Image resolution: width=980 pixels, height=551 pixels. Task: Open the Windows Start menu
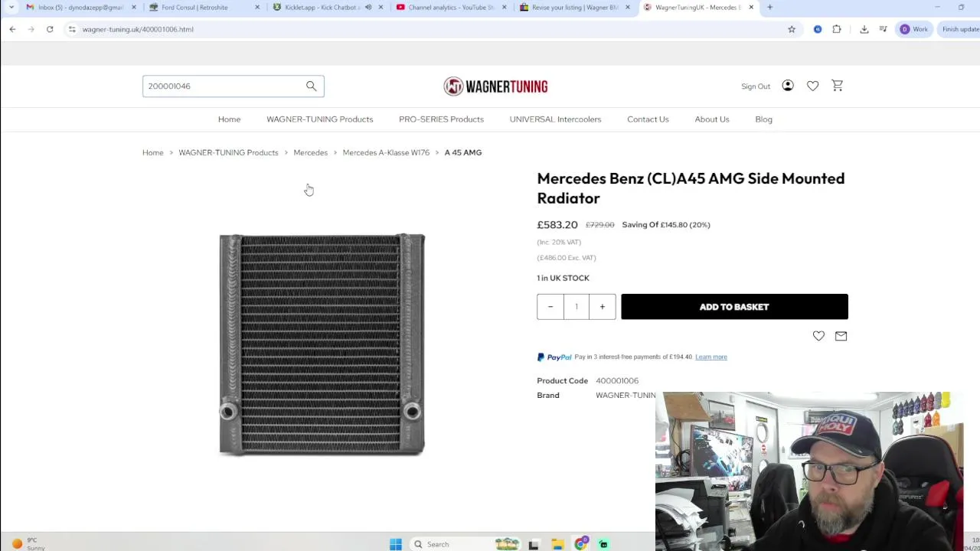coord(396,544)
